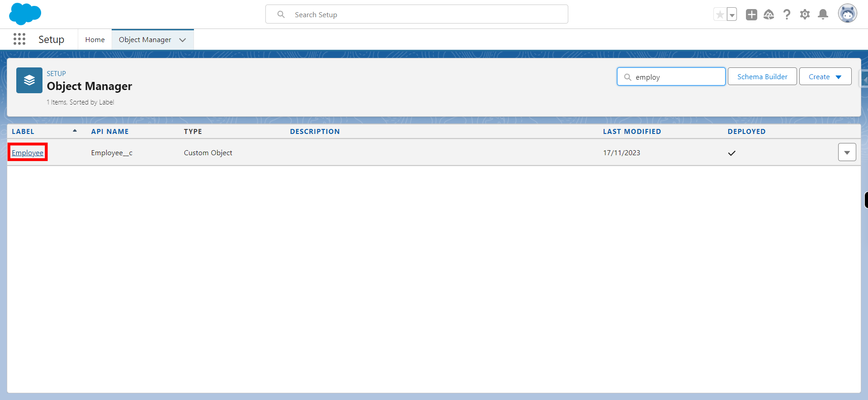Sort by the Type column header
The width and height of the screenshot is (868, 400).
coord(193,132)
